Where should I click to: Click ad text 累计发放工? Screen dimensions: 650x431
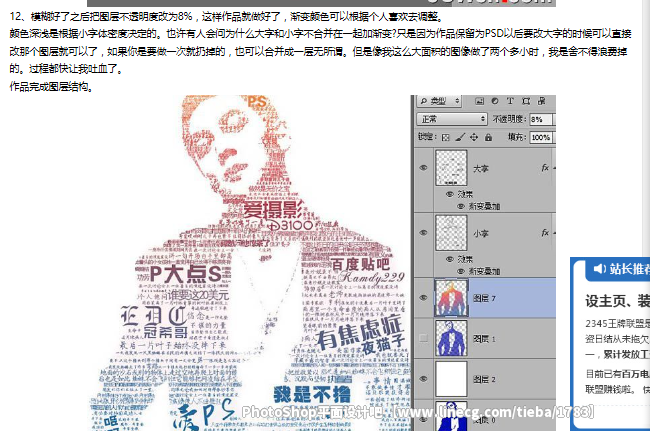(x=626, y=354)
